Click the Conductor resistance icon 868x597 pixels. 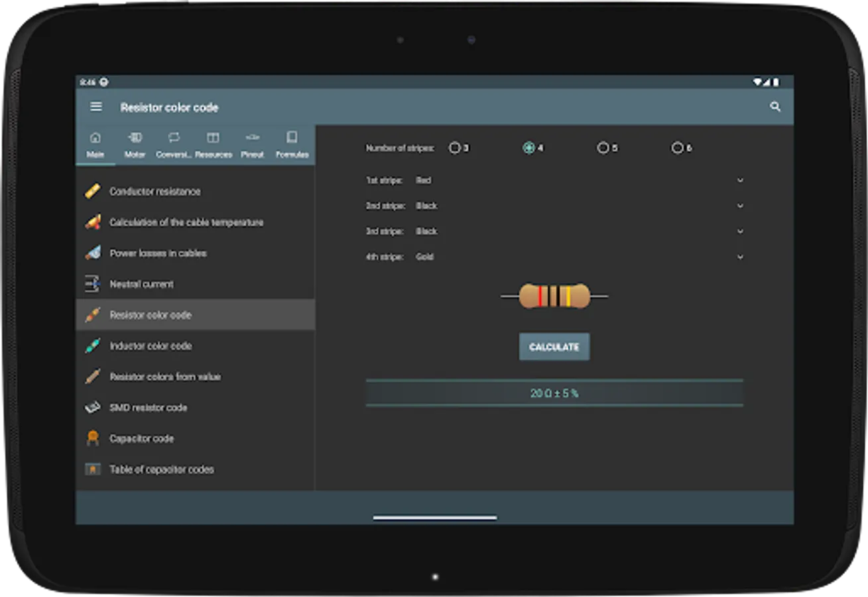[93, 191]
